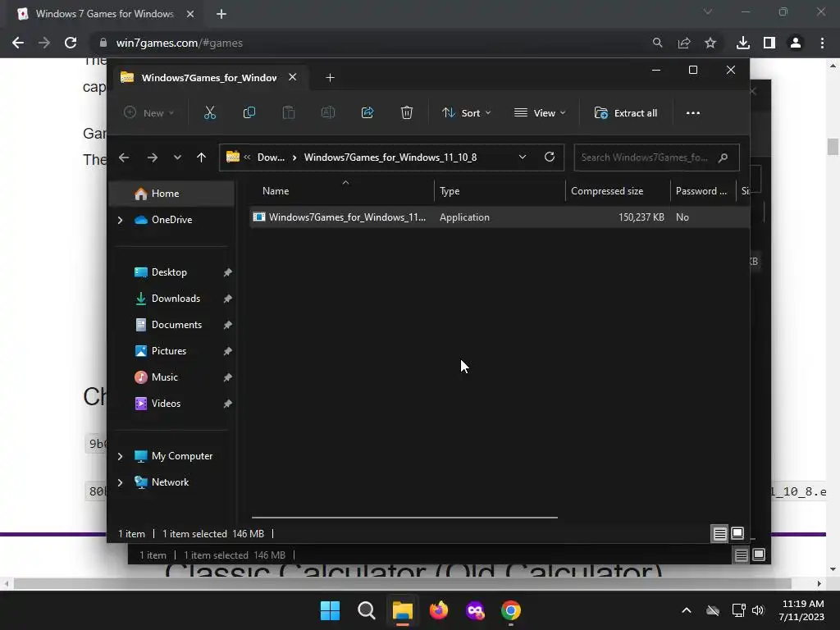Screen dimensions: 840x630
Task: Expand the address bar history dropdown
Action: coord(523,157)
